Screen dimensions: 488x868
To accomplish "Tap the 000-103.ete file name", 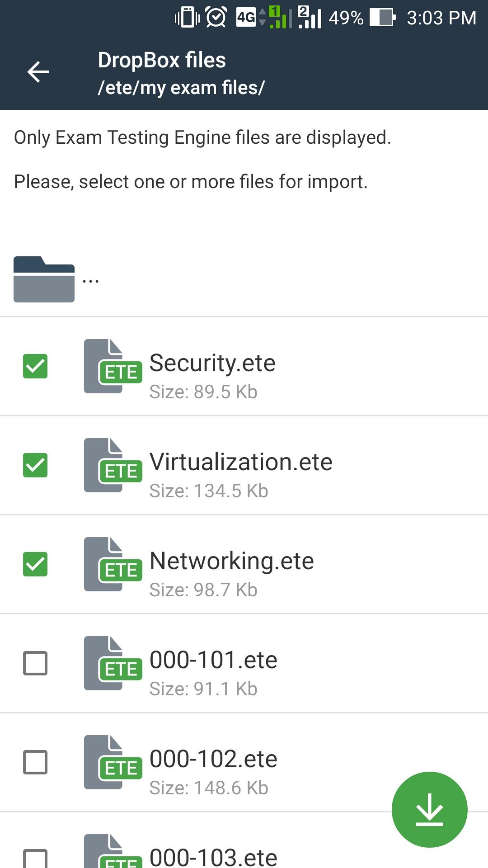I will pos(213,857).
